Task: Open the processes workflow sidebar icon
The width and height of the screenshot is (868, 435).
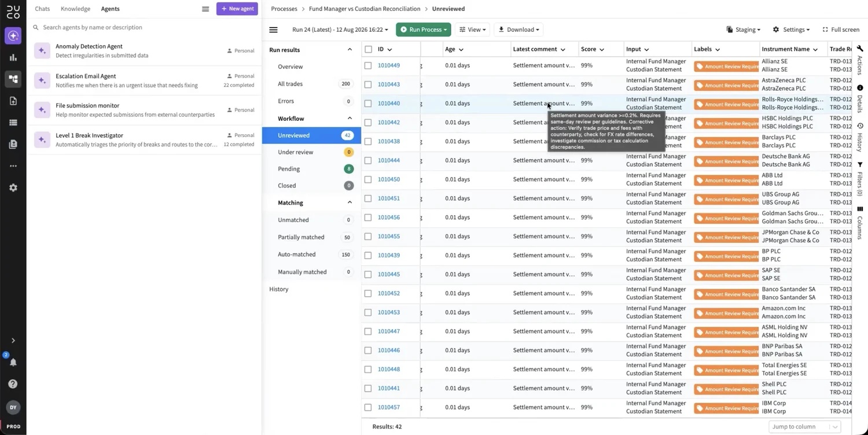Action: pyautogui.click(x=13, y=79)
